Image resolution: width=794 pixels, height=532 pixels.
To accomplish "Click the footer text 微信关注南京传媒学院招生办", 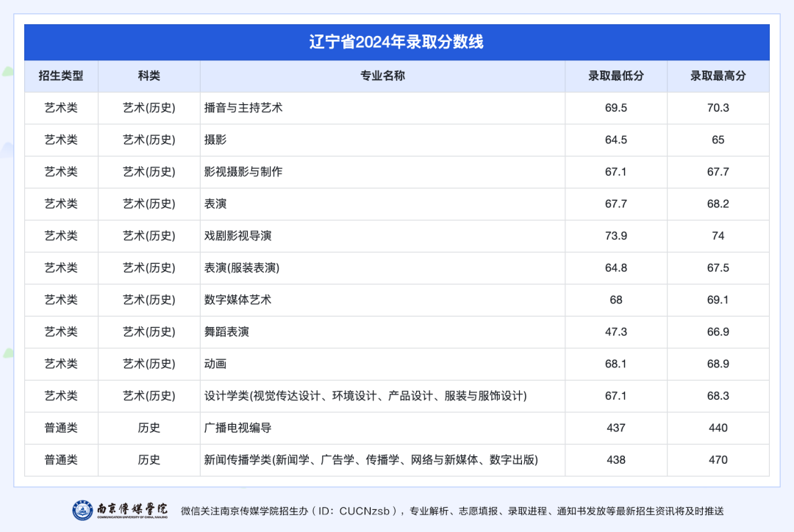I will pyautogui.click(x=245, y=511).
